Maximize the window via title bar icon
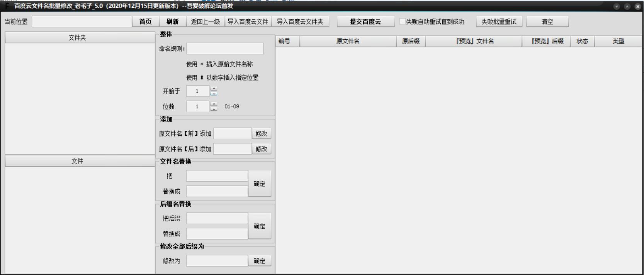 (627, 6)
